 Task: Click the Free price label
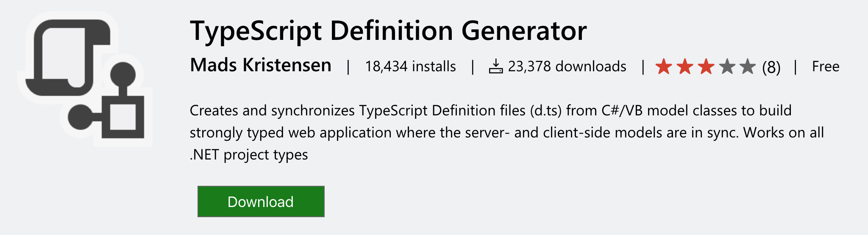[x=826, y=67]
